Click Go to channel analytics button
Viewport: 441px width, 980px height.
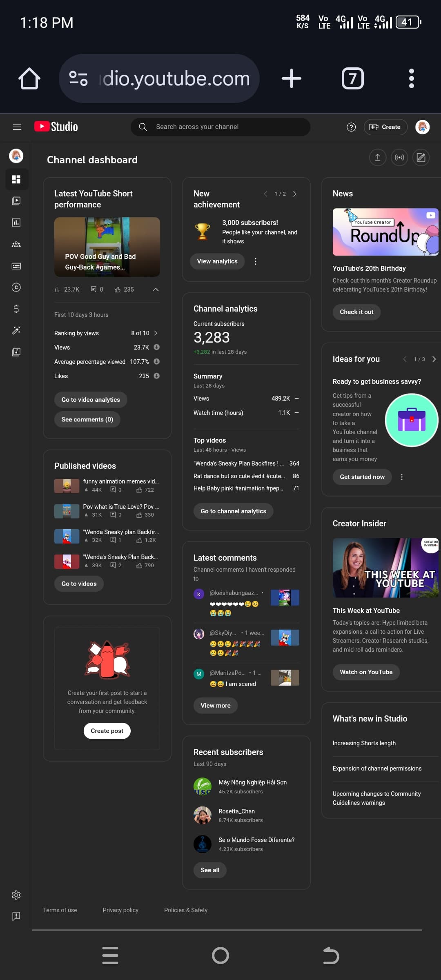click(x=233, y=511)
